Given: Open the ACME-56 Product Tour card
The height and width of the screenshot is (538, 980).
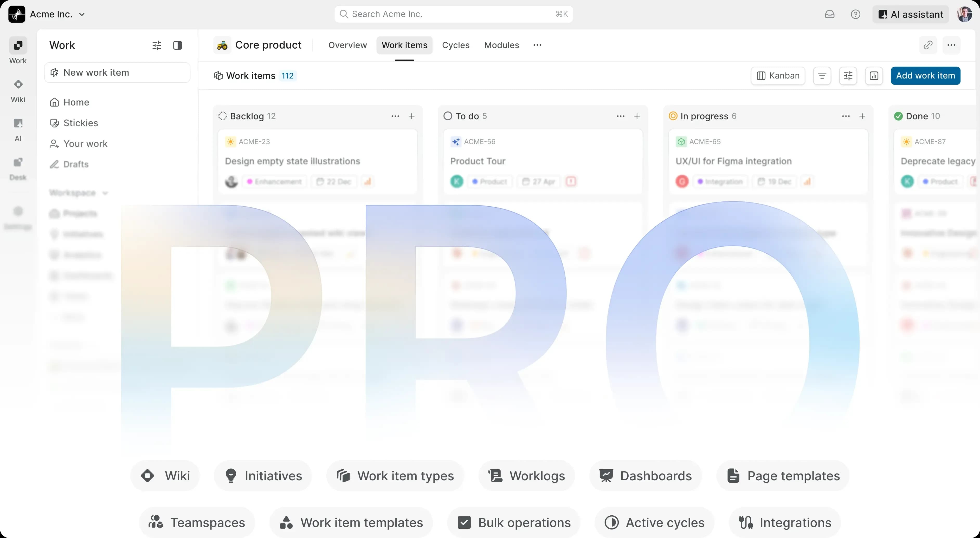Looking at the screenshot, I should pos(543,162).
